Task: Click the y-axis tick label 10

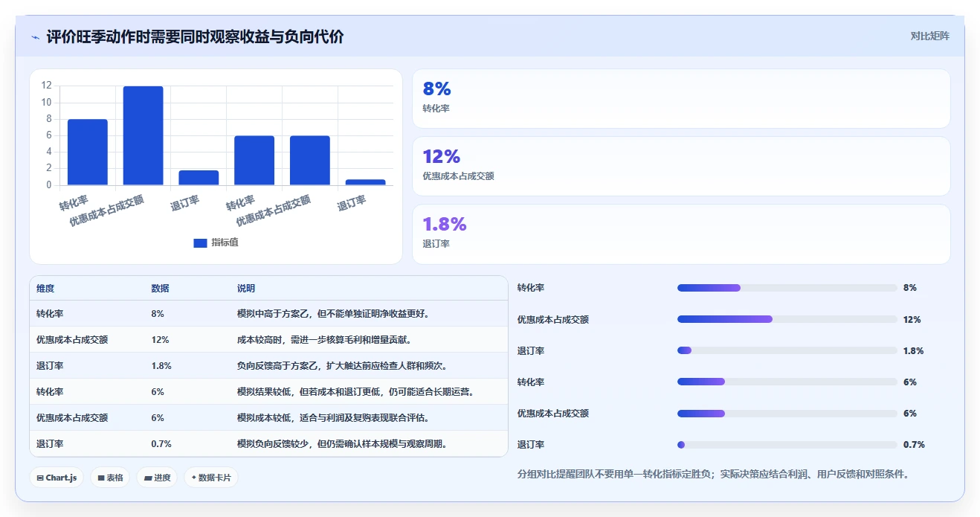Action: (x=46, y=103)
